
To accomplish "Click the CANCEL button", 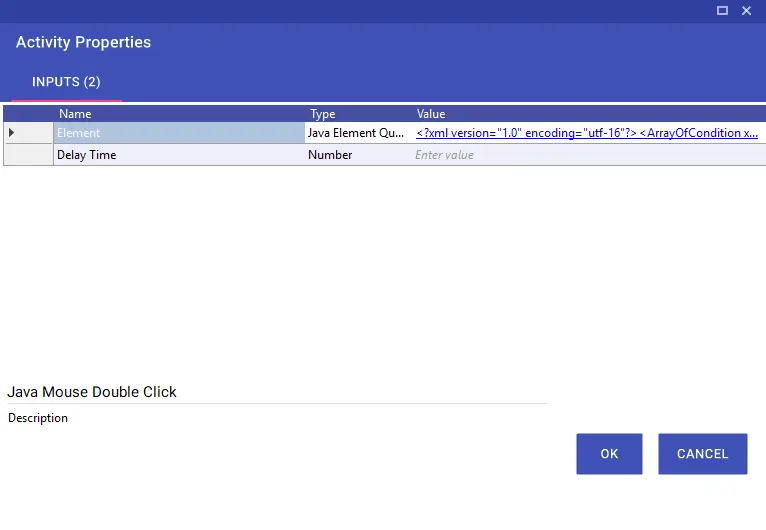I will (702, 454).
